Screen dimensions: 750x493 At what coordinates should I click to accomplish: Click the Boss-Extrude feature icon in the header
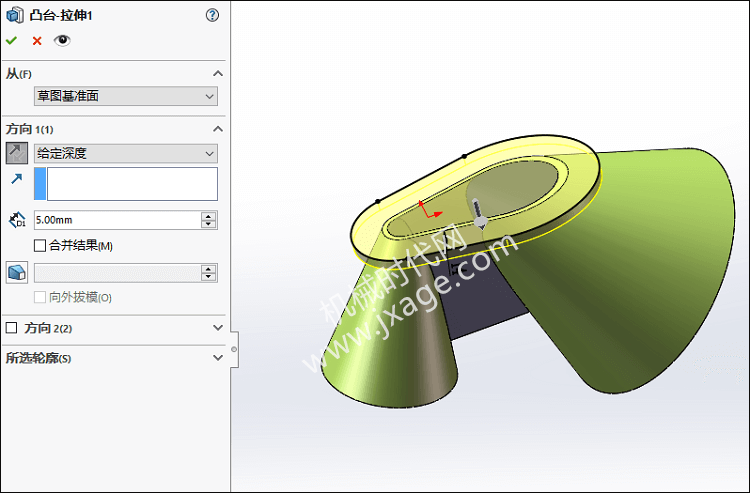15,15
